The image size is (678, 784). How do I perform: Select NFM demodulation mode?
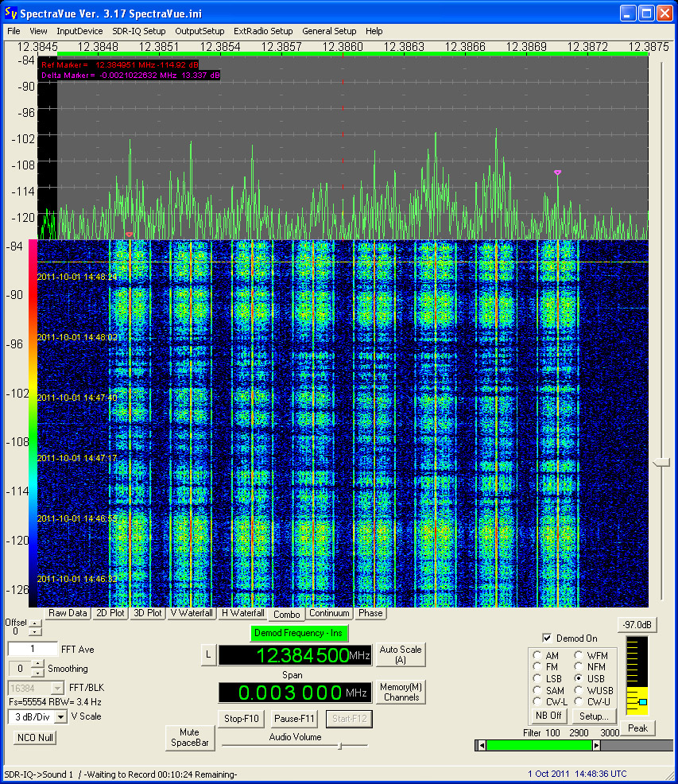(x=579, y=666)
